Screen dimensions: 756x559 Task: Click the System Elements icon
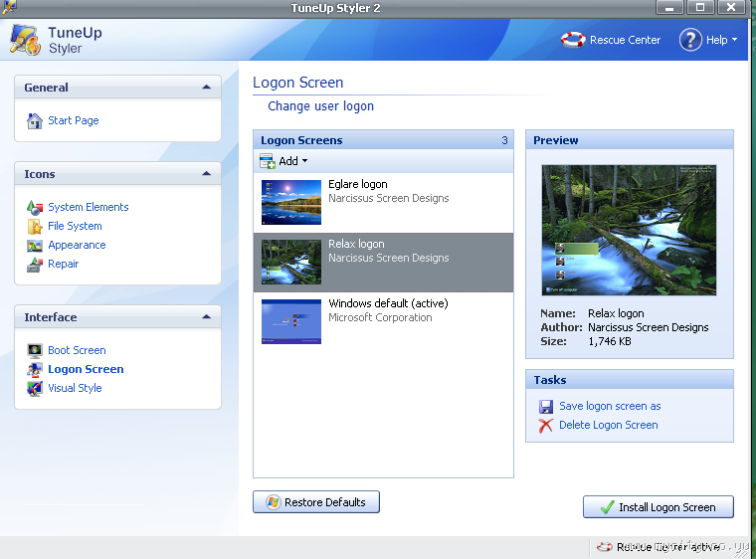click(x=35, y=208)
